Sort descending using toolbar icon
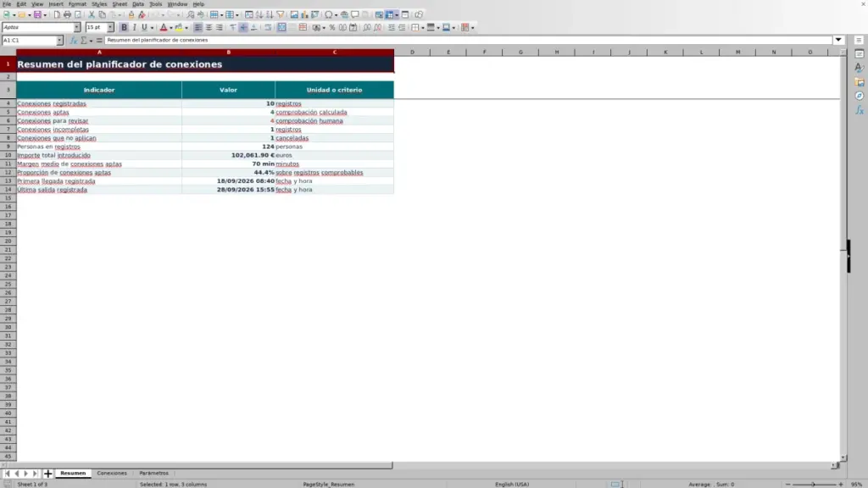 pos(270,14)
